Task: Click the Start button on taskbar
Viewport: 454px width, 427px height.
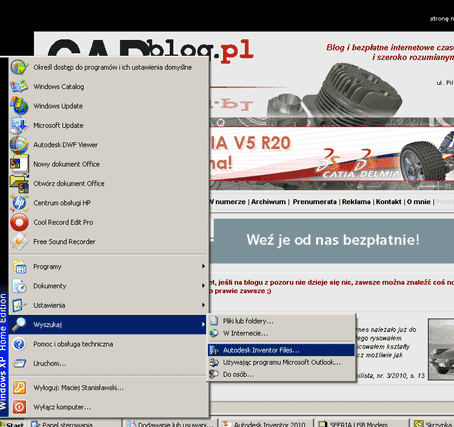Action: coord(12,424)
